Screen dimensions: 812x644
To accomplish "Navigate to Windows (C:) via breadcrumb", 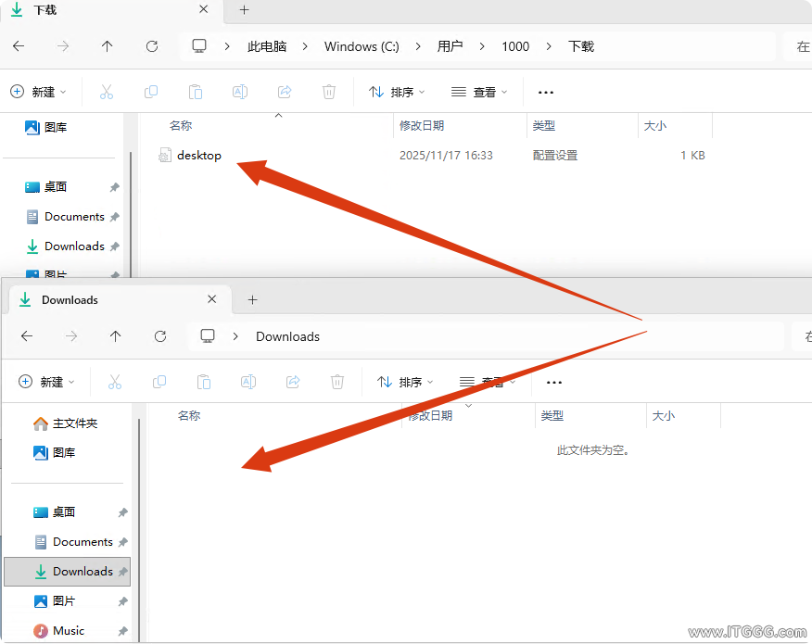I will pyautogui.click(x=362, y=45).
